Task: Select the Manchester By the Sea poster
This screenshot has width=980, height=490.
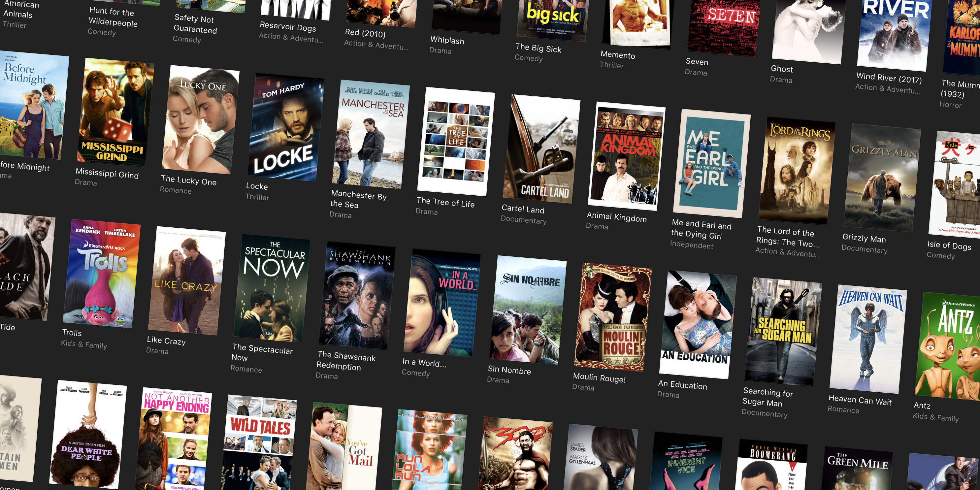Action: coord(370,134)
